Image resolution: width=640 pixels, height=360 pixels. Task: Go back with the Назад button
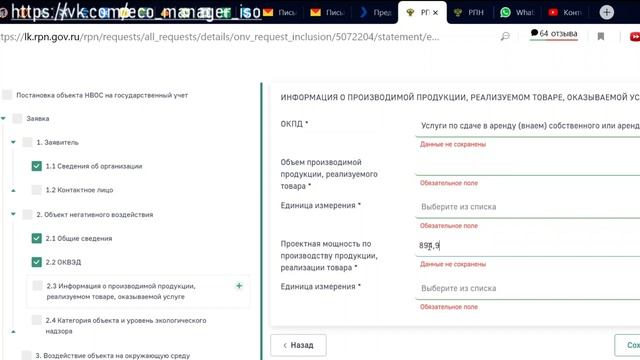298,345
